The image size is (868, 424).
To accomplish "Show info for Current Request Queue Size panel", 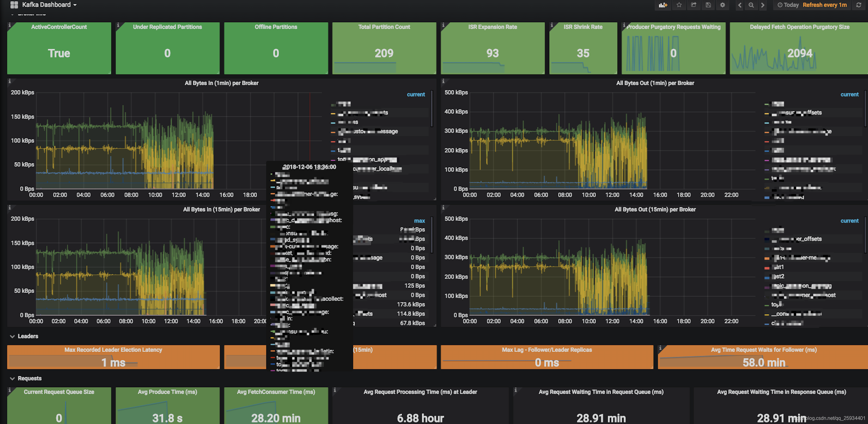I will (x=9, y=390).
